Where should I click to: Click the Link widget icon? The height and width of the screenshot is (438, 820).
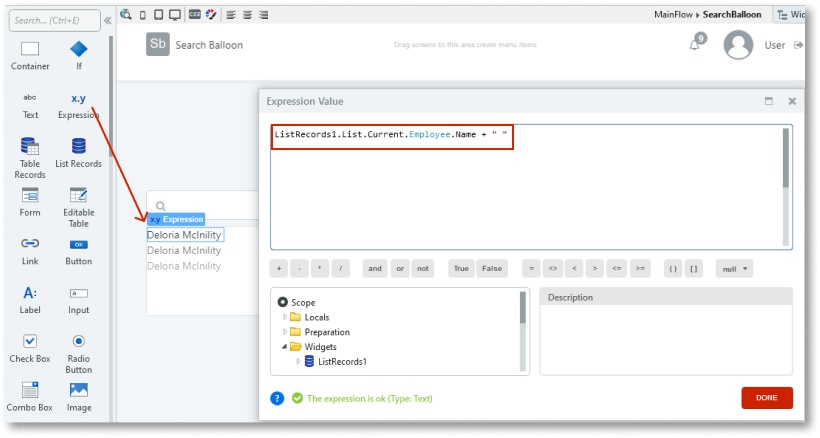(30, 244)
